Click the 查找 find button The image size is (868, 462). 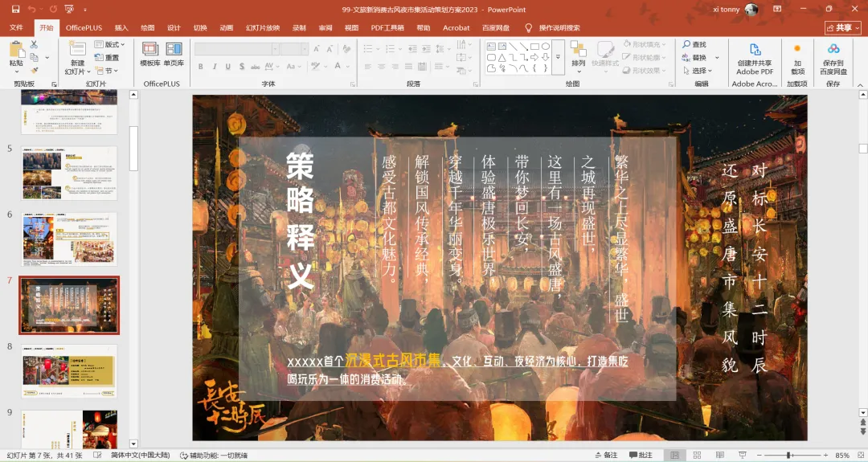pos(694,44)
